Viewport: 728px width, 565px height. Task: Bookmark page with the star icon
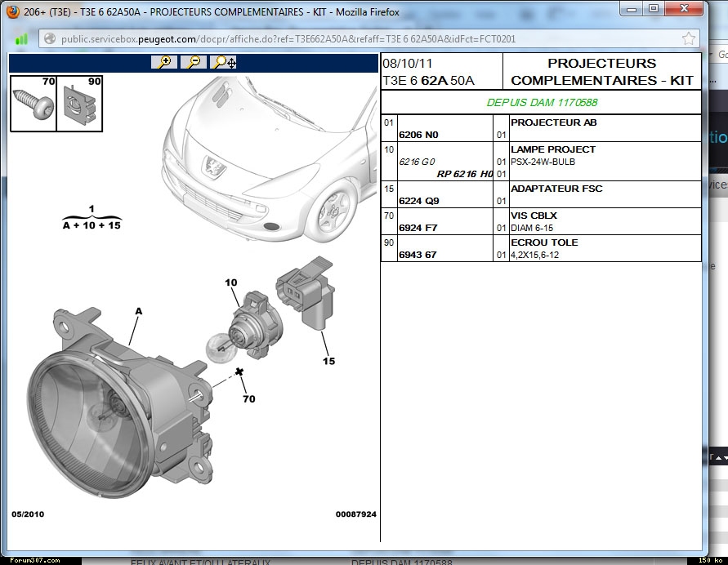pos(689,39)
